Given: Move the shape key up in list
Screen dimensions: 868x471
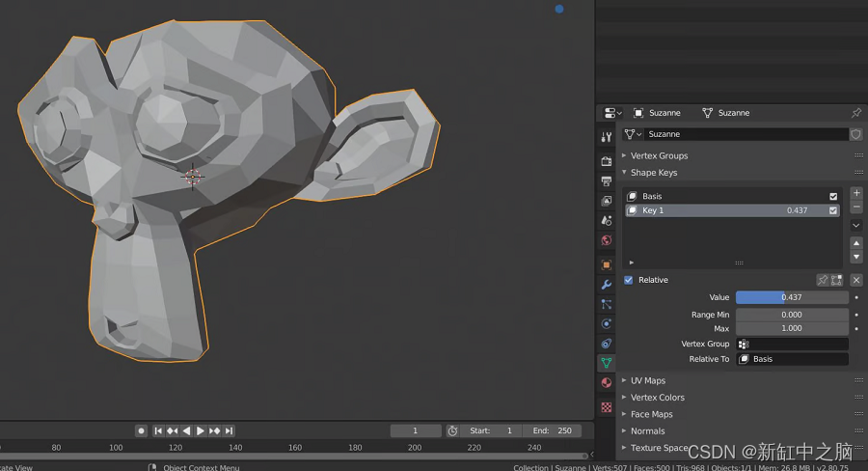Looking at the screenshot, I should click(x=856, y=243).
